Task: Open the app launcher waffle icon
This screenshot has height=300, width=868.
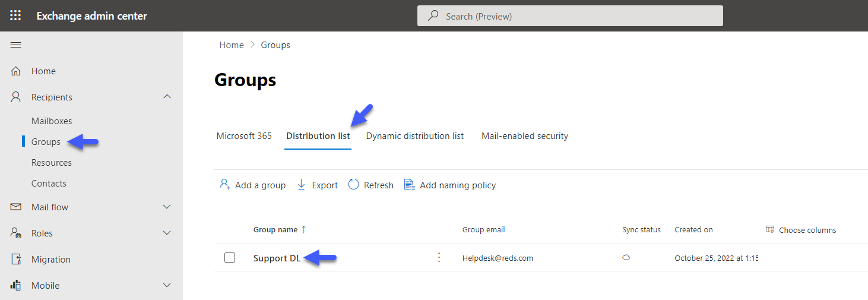Action: (15, 16)
